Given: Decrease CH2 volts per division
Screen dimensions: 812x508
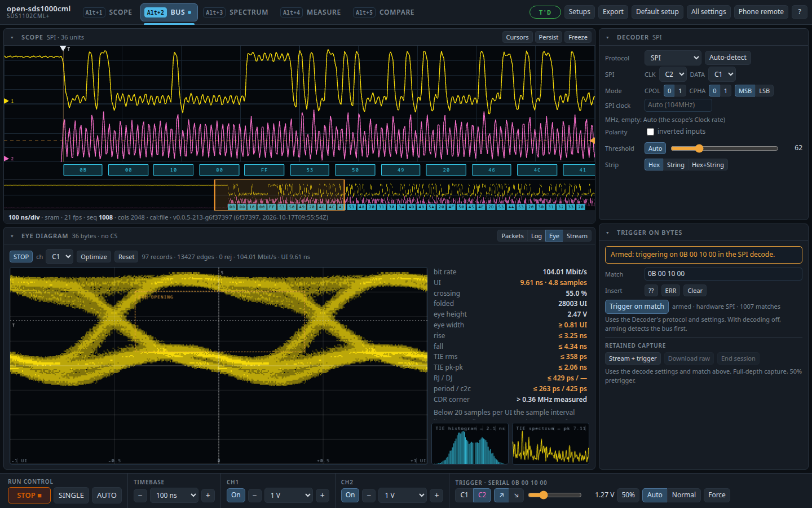Looking at the screenshot, I should click(x=369, y=495).
